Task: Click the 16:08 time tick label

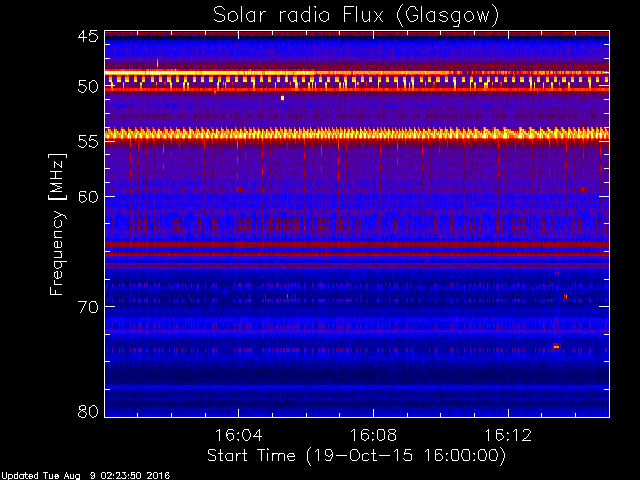Action: (x=373, y=435)
